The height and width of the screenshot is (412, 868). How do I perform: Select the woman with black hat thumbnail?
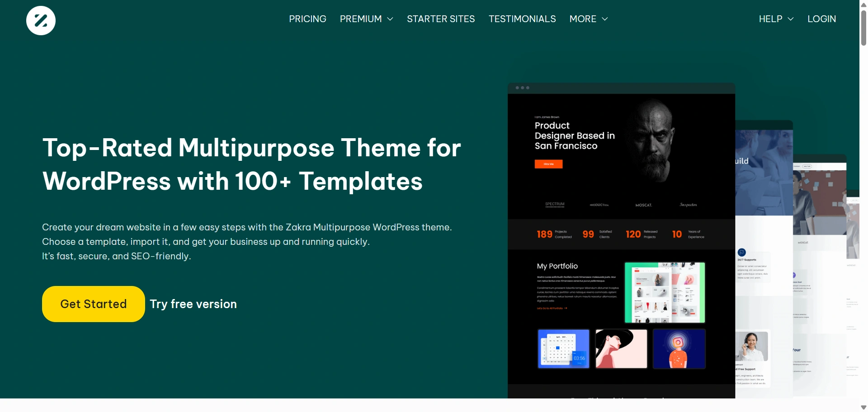pyautogui.click(x=621, y=349)
